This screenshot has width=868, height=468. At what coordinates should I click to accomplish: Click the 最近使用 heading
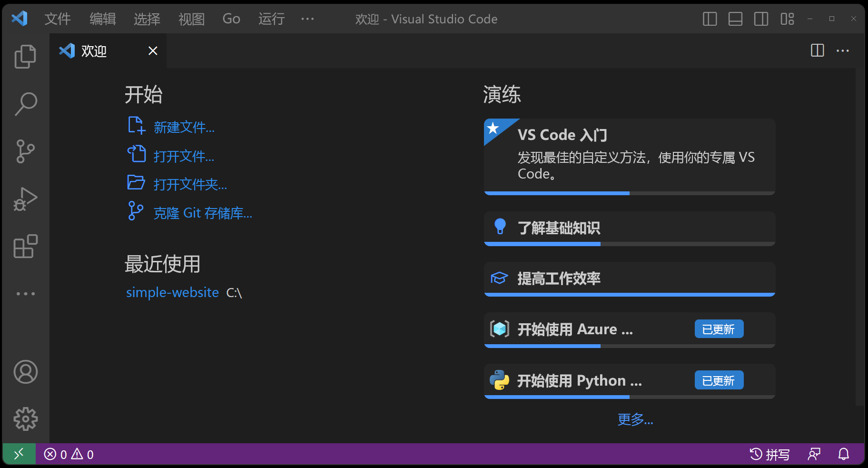[x=162, y=264]
